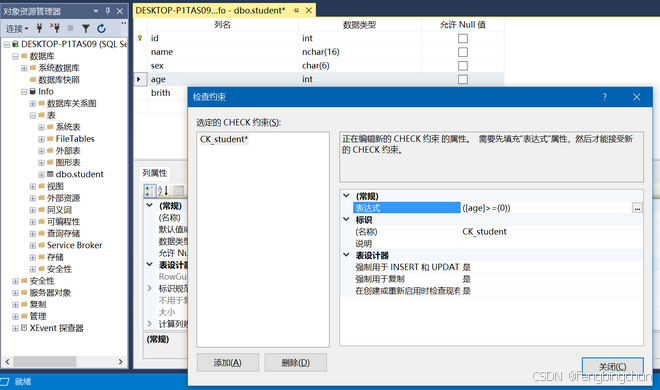Click the refresh icon in Object Explorer
This screenshot has width=660, height=390.
coord(101,28)
